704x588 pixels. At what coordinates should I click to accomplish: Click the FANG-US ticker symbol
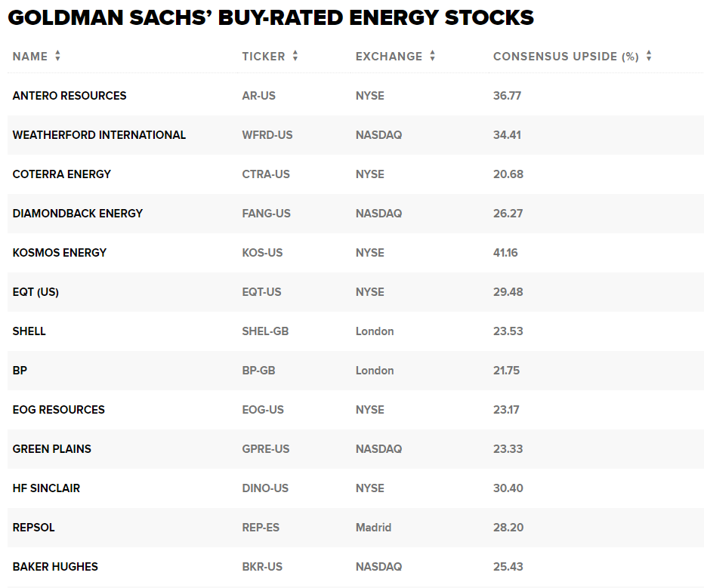(266, 214)
